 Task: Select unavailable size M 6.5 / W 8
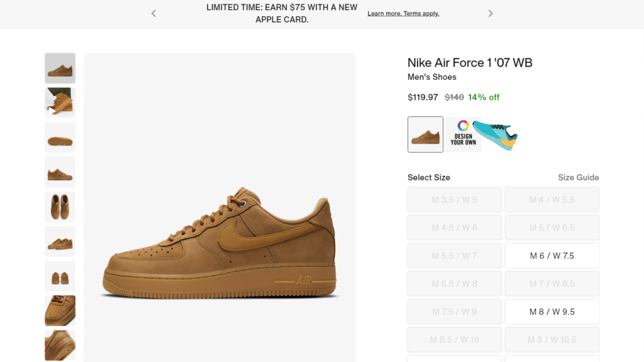[455, 283]
